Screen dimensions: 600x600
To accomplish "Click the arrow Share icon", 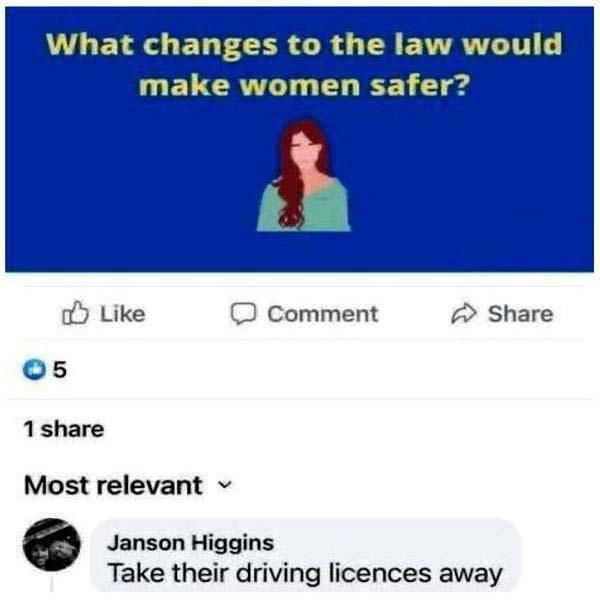I will click(x=464, y=314).
